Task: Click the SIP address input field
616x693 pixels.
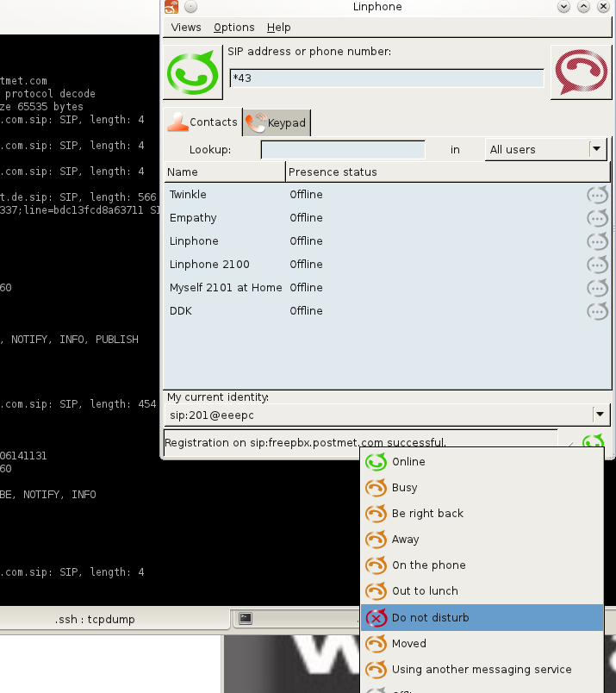Action: [386, 78]
